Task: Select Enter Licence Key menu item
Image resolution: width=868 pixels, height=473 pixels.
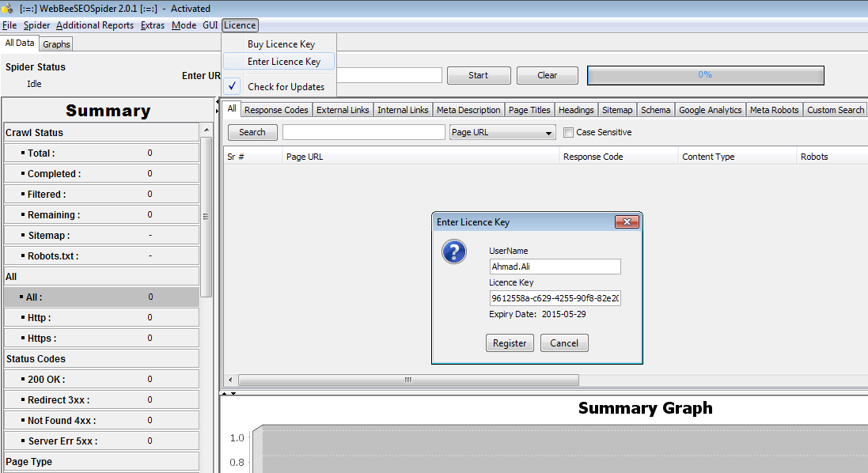Action: pos(279,61)
